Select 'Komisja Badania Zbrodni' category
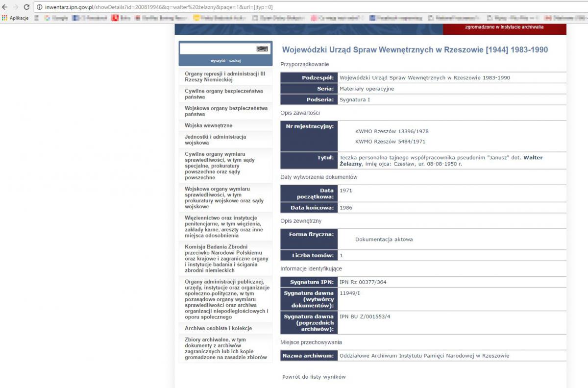The height and width of the screenshot is (388, 588). pos(226,258)
